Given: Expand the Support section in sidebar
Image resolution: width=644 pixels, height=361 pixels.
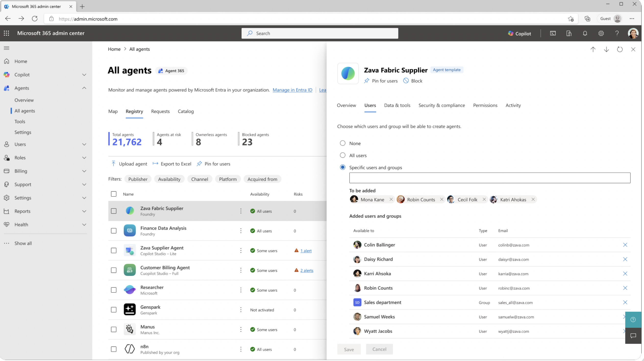Looking at the screenshot, I should coord(84,185).
